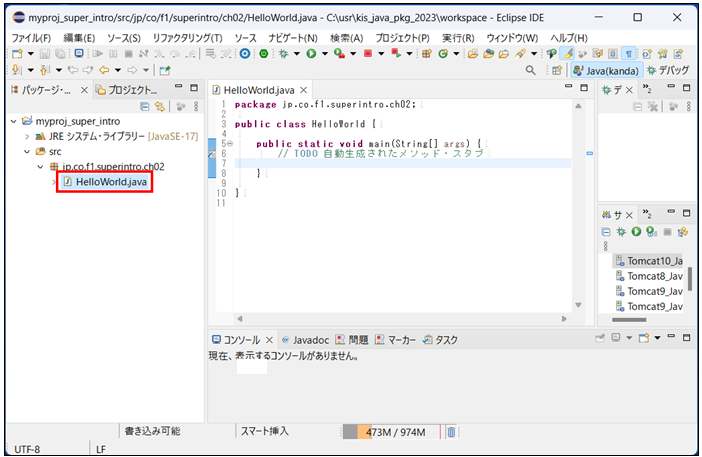Click the Collapse All icon in Package Explorer
The image size is (702, 457).
[145, 106]
